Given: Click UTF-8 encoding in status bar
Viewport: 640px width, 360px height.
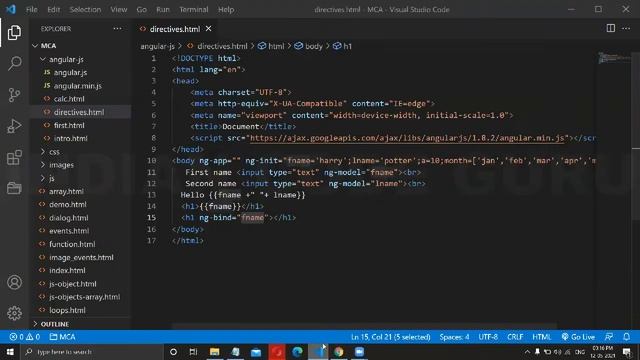Looking at the screenshot, I should pos(488,337).
